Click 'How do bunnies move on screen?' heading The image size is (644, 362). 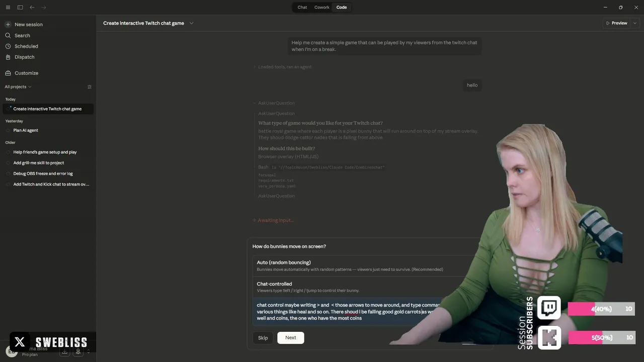pos(289,246)
